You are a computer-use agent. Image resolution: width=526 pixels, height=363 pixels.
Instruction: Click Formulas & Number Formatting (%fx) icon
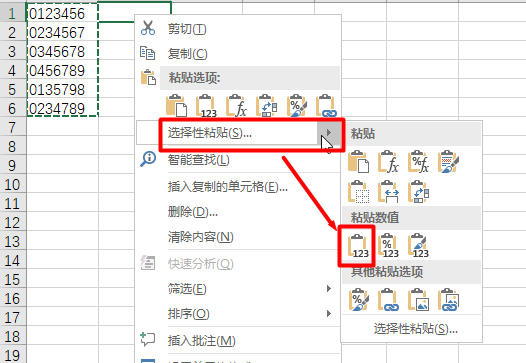point(418,162)
